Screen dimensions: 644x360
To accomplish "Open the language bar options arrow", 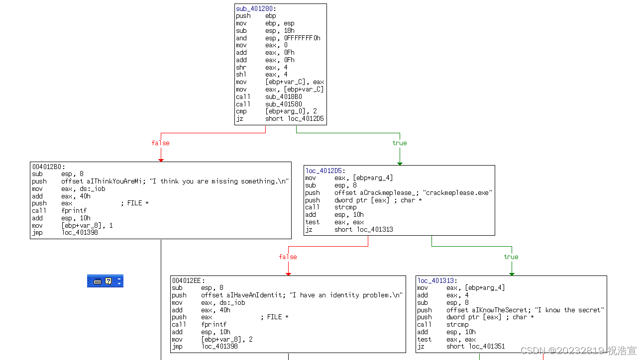I will click(119, 284).
